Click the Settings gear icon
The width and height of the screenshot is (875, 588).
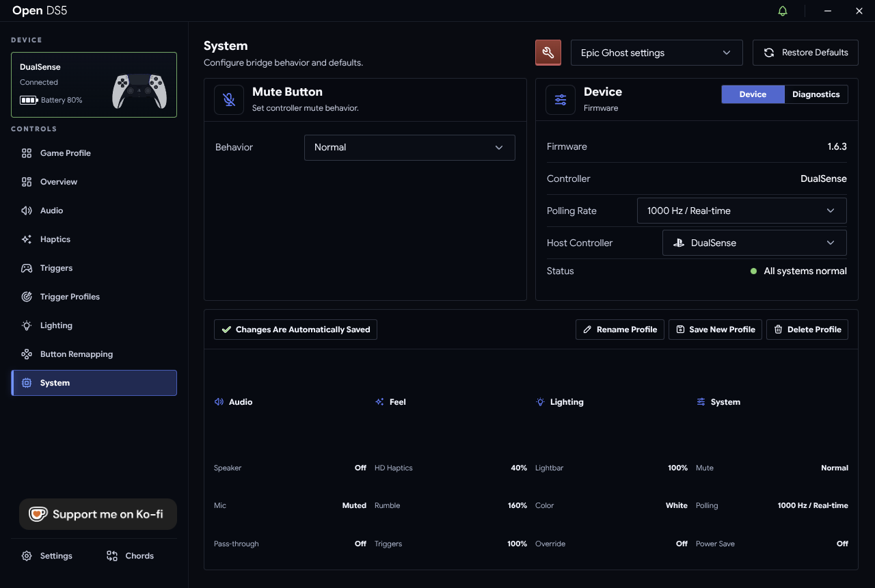pyautogui.click(x=27, y=556)
